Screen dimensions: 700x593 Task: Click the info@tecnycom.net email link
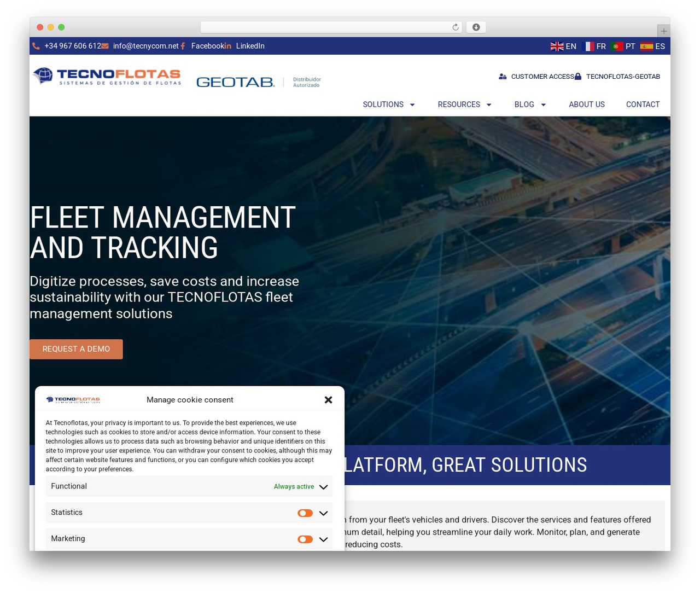(146, 46)
